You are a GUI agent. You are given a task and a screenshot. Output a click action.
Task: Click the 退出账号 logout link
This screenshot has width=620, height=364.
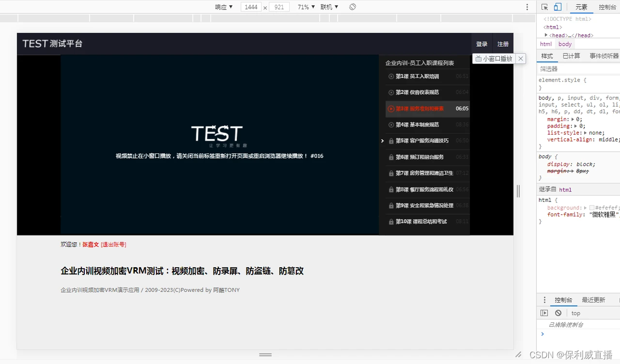[113, 244]
